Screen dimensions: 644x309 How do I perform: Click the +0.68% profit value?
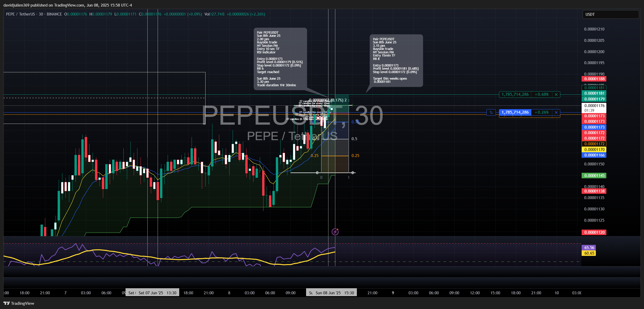coord(542,94)
